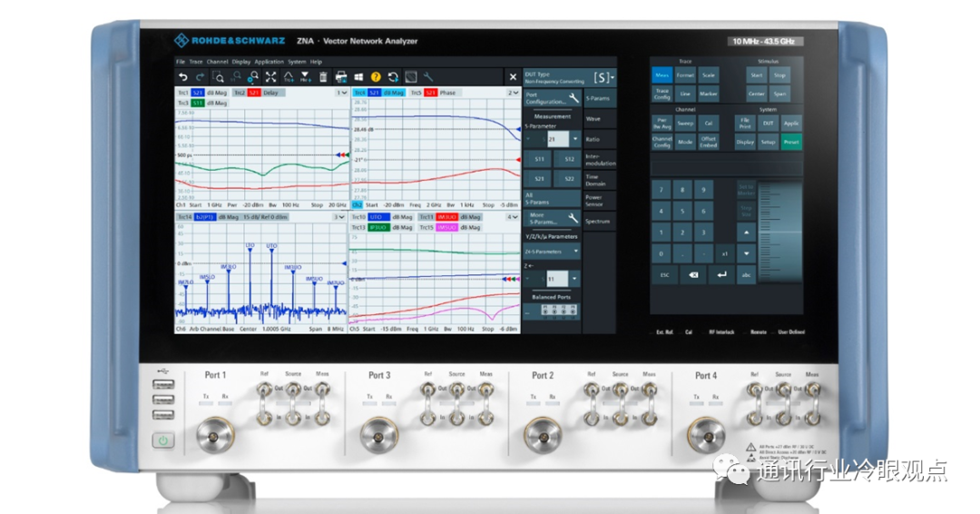The image size is (980, 514).
Task: Select the Trc5 S21 Phase trace label
Action: [x=435, y=93]
